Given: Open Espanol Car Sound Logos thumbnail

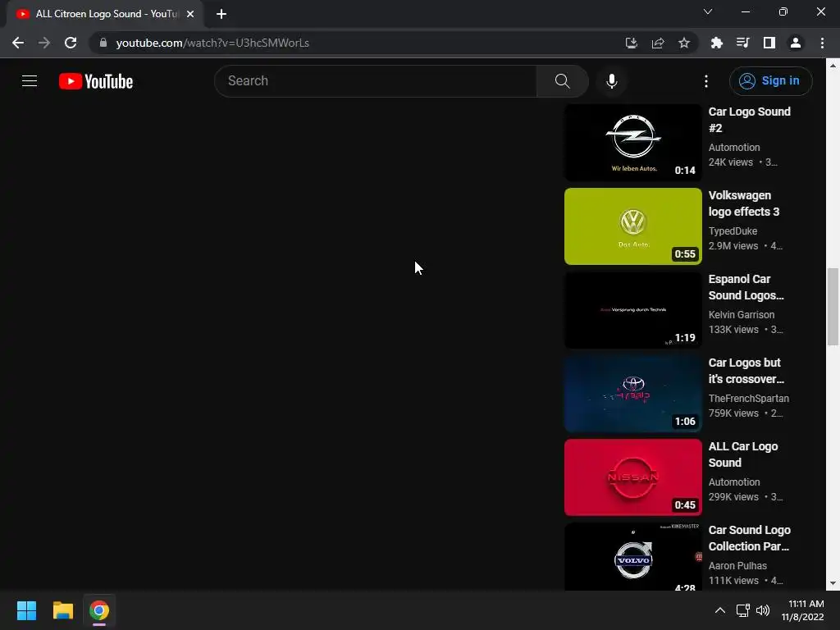Looking at the screenshot, I should point(632,310).
